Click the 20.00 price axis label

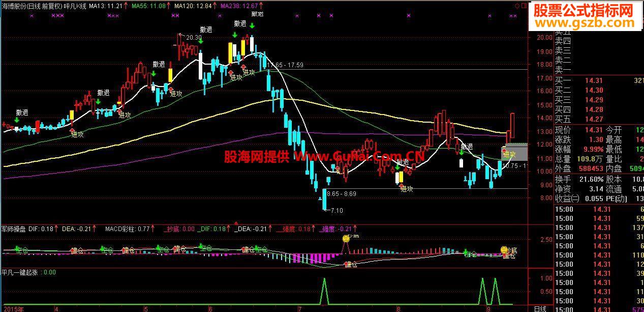(x=545, y=37)
